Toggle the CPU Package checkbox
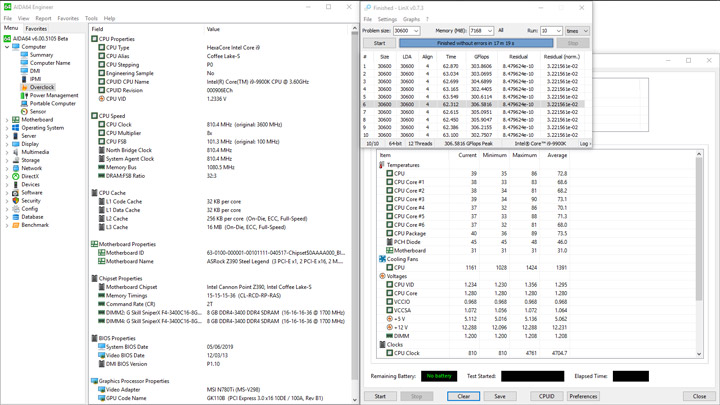Viewport: 720px width, 405px height. coord(389,233)
